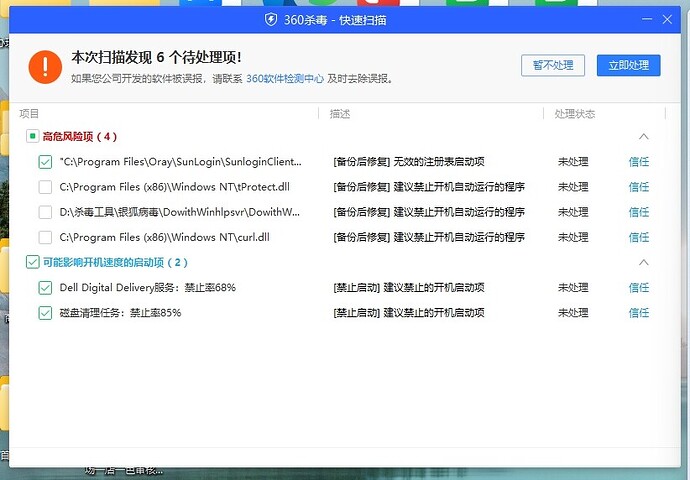Click the 描述 column header
This screenshot has width=690, height=480.
point(340,114)
